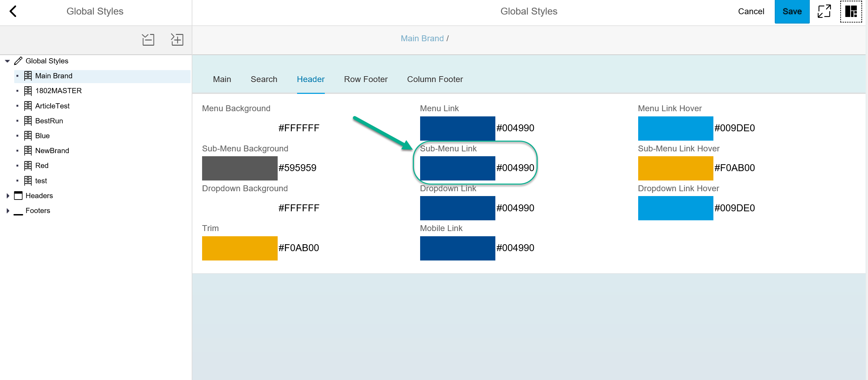Expand the Footers tree node
868x380 pixels.
coord(8,211)
